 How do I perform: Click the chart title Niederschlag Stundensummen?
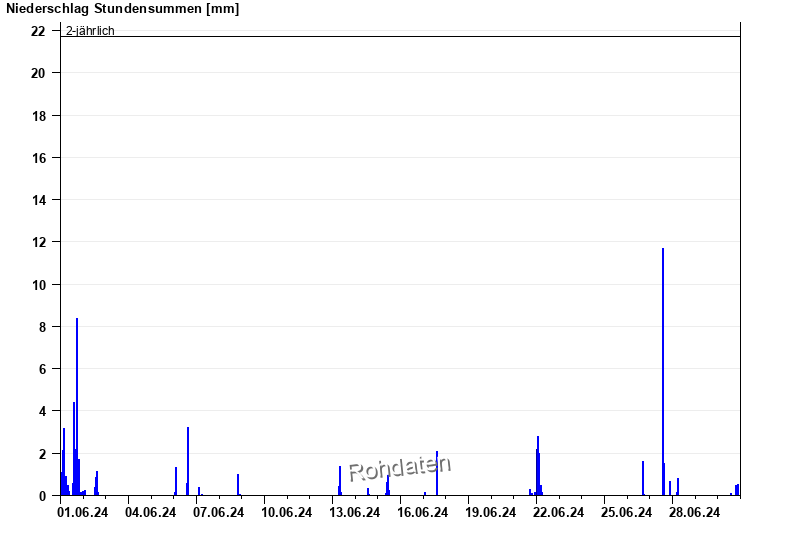tap(122, 9)
